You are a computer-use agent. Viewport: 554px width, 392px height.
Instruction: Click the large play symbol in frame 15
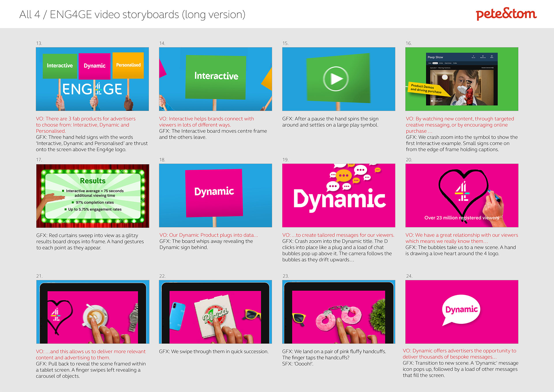(x=336, y=79)
